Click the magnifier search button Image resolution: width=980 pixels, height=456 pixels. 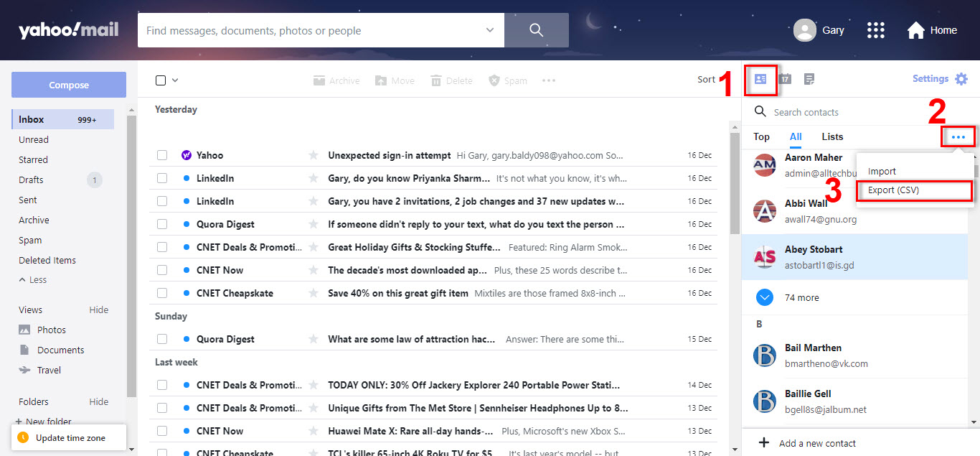(537, 30)
